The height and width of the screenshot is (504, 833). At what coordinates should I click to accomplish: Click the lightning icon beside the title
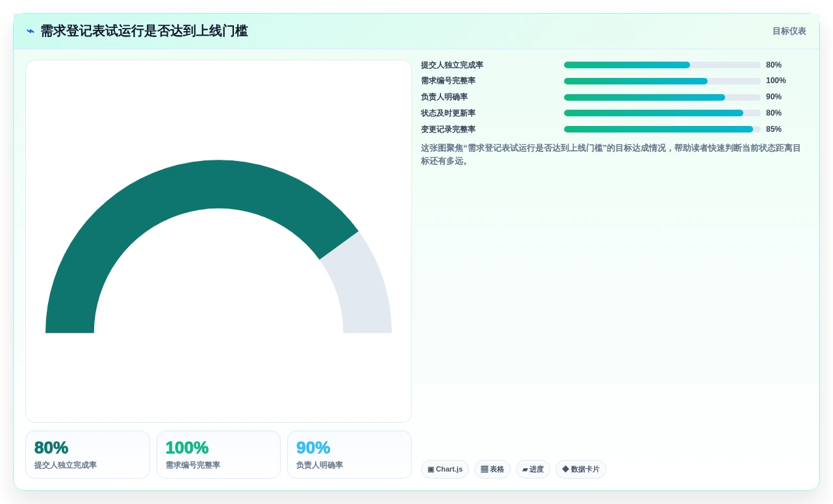(31, 31)
